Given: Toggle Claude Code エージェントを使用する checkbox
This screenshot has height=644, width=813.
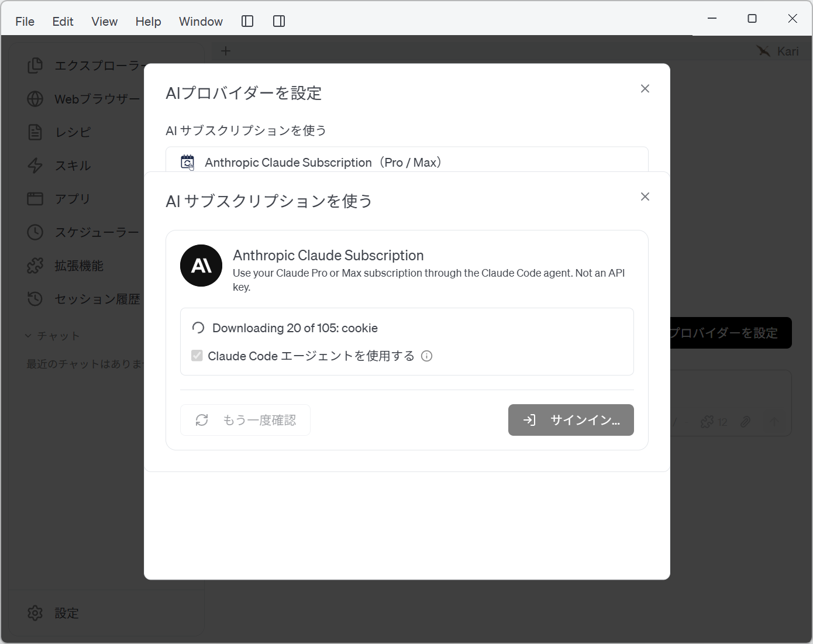Looking at the screenshot, I should tap(197, 356).
